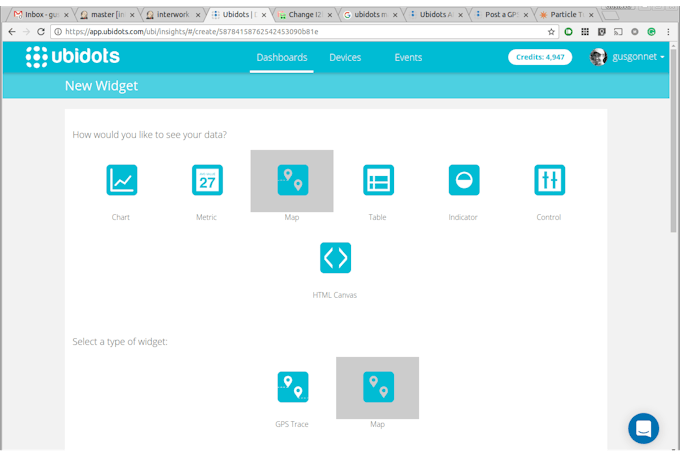Click the apps grid extension icon
The width and height of the screenshot is (680, 457).
[585, 32]
